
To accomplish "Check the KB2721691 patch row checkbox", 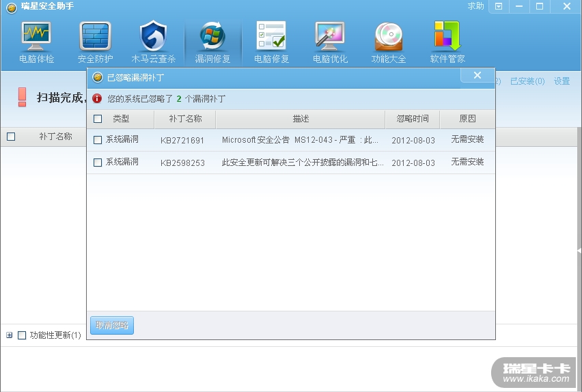I will click(98, 140).
